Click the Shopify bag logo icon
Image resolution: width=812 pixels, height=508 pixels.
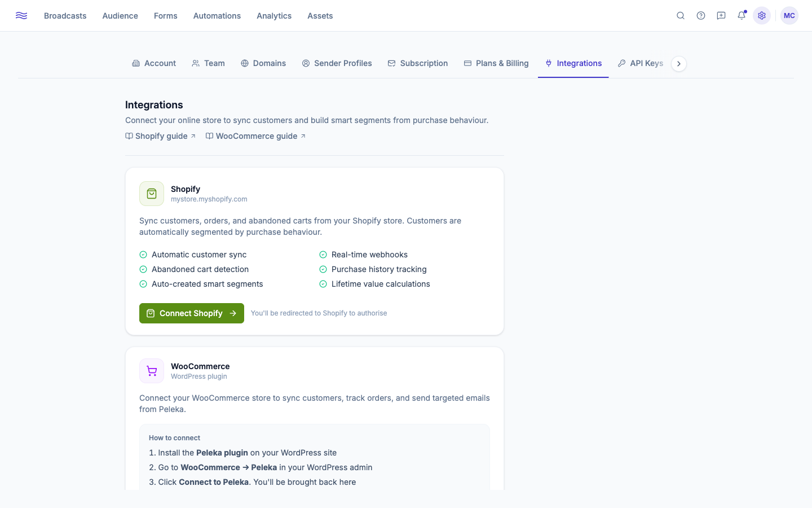tap(152, 194)
